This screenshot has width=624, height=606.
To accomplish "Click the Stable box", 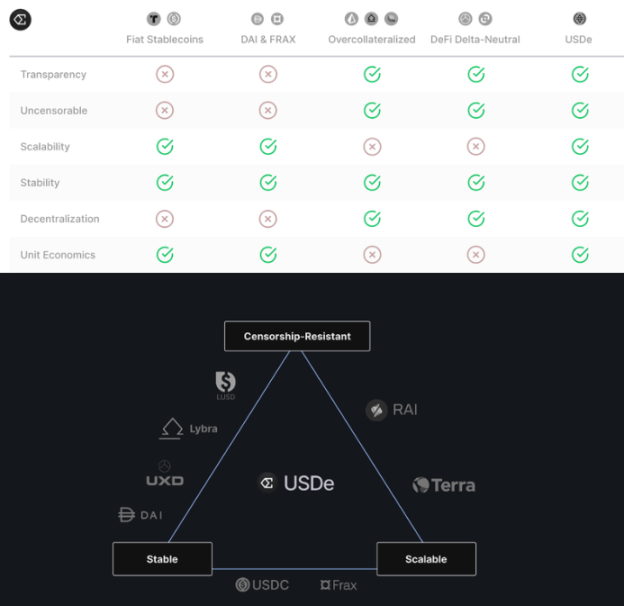I will click(x=162, y=559).
